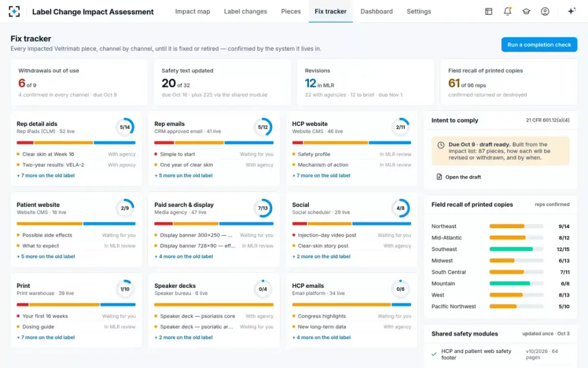588x368 pixels.
Task: Open the Safety text updated card
Action: [222, 82]
